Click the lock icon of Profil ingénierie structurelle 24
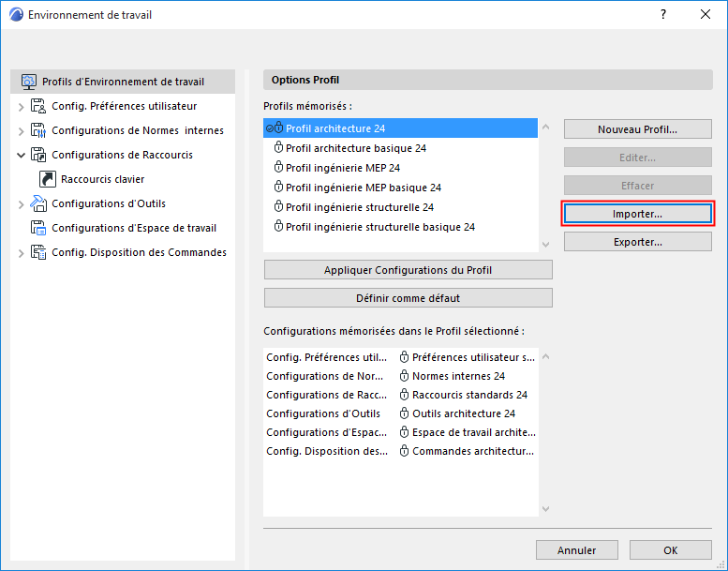This screenshot has height=571, width=728. coord(278,207)
